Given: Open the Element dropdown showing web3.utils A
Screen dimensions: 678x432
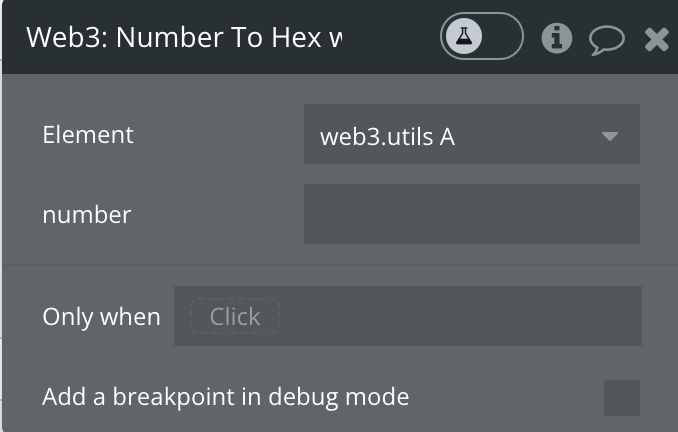Looking at the screenshot, I should [472, 134].
